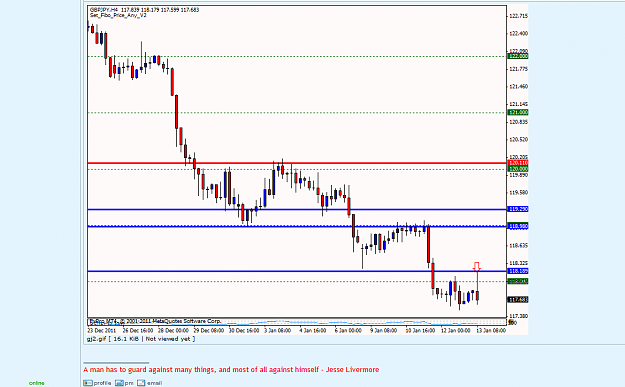Screen dimensions: 625x387
Task: Click the 23 Dec 2011 date label
Action: click(x=102, y=330)
